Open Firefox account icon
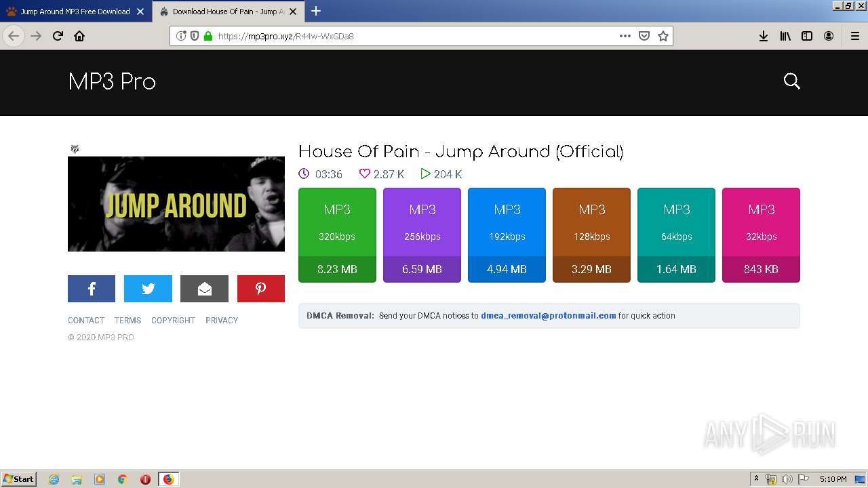The width and height of the screenshot is (868, 488). (829, 36)
